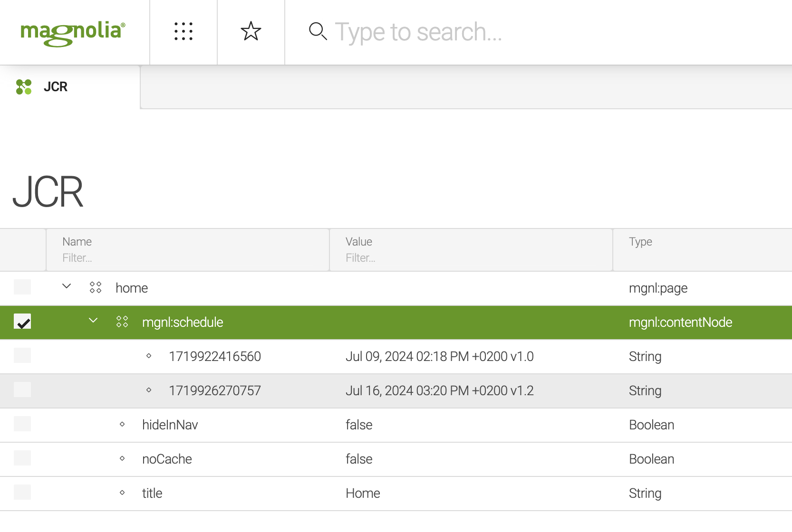Viewport: 792px width, 532px height.
Task: Click property icon for 1719922416560
Action: tap(149, 356)
